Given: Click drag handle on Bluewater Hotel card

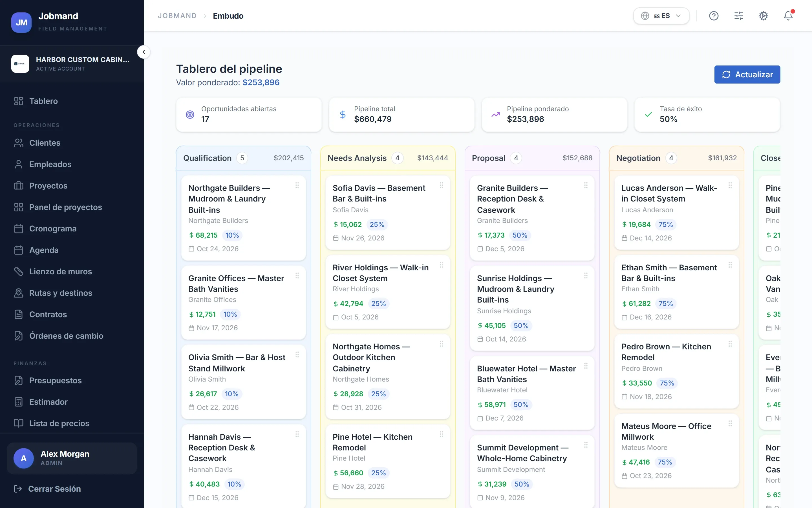Looking at the screenshot, I should 586,366.
